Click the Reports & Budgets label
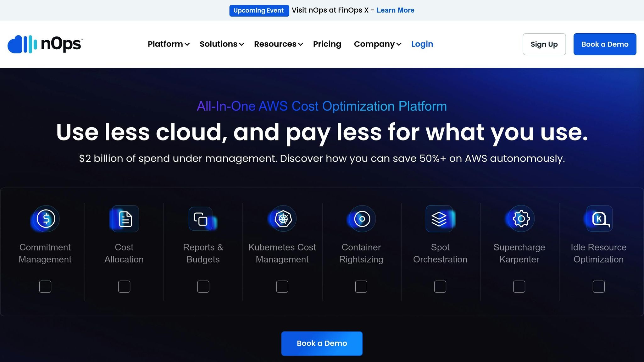644x362 pixels. point(203,253)
